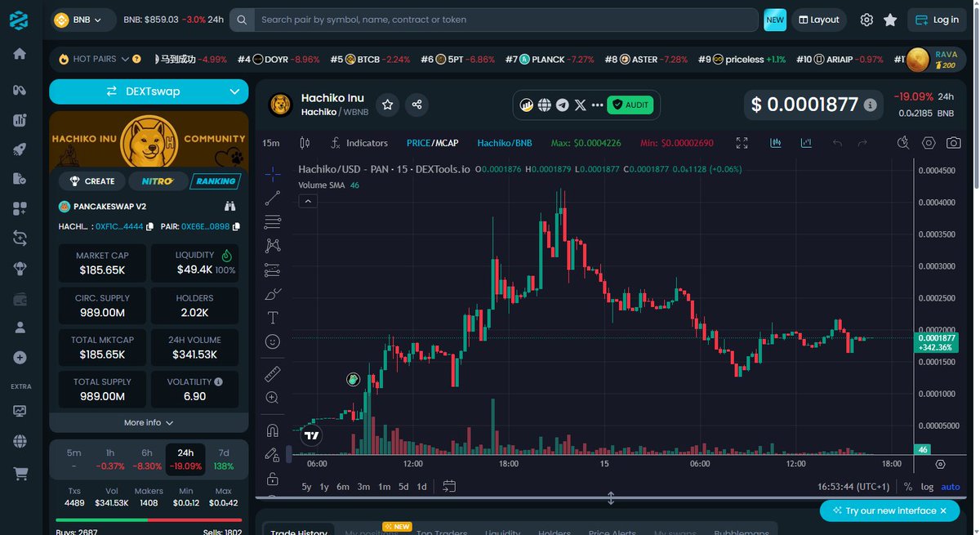Toggle stay in drawing mode pencil-lock

coord(273,454)
